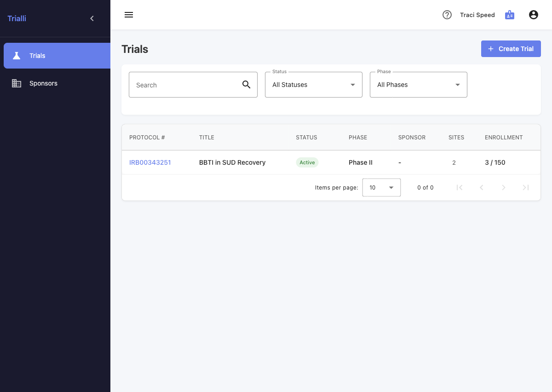The width and height of the screenshot is (552, 392).
Task: Open the Sponsors section via its building icon
Action: 17,83
